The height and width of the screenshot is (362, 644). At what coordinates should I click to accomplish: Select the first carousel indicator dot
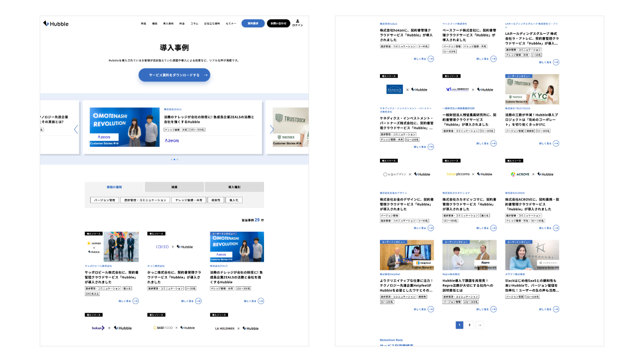[172, 159]
